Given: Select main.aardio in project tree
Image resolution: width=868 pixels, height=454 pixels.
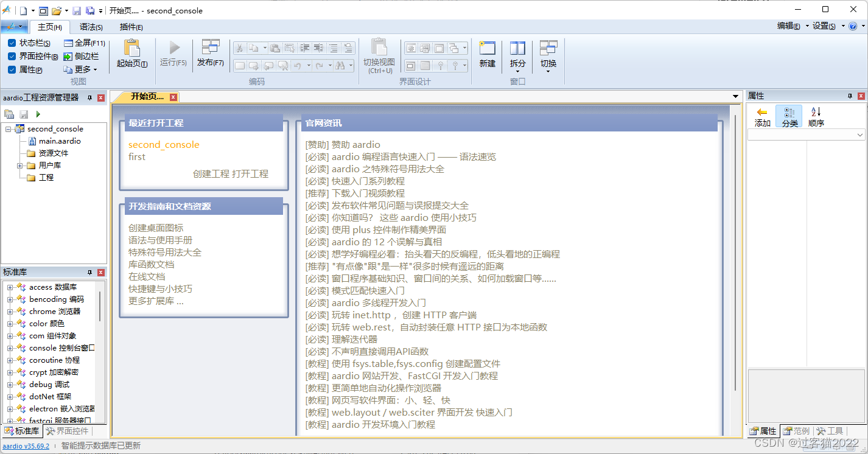Looking at the screenshot, I should click(x=55, y=141).
